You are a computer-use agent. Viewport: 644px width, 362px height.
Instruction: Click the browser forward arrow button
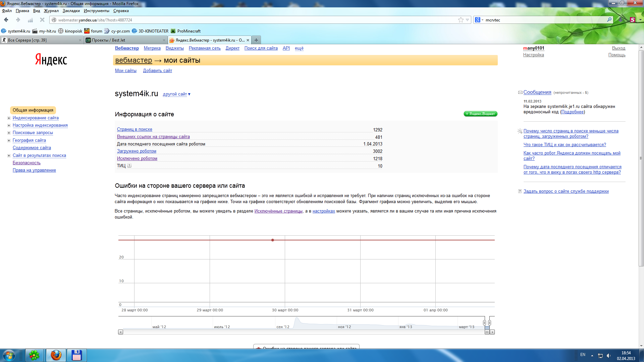(18, 20)
